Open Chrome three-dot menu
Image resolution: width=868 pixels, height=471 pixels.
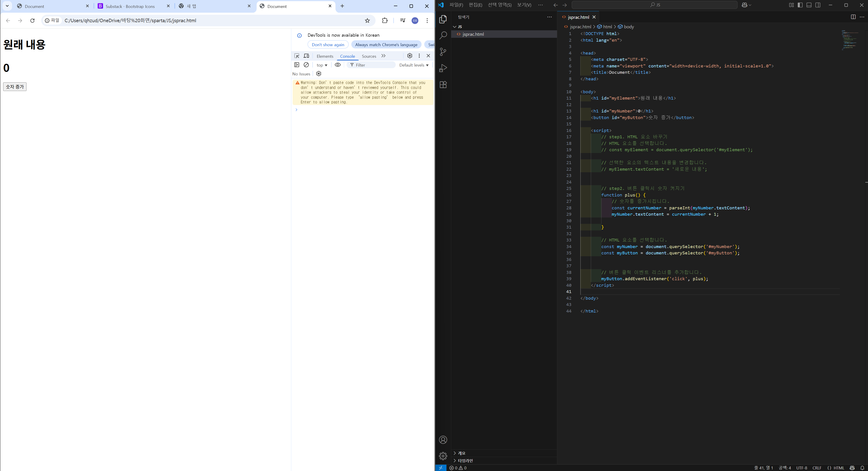coord(427,21)
